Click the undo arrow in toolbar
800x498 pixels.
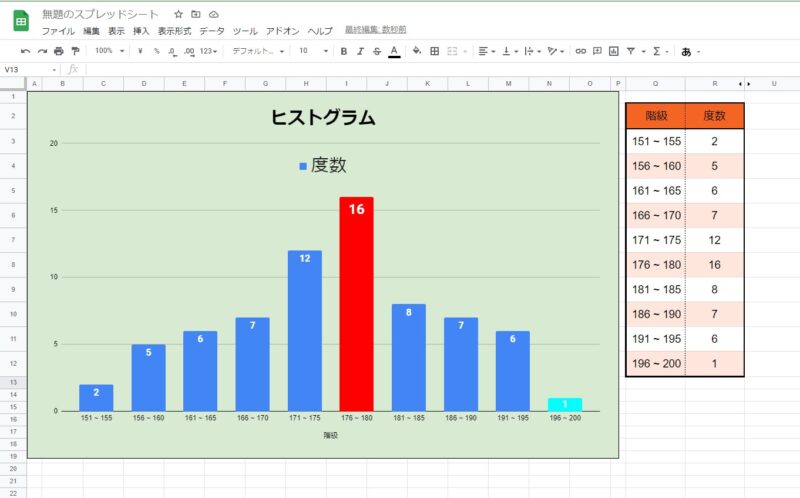[26, 51]
